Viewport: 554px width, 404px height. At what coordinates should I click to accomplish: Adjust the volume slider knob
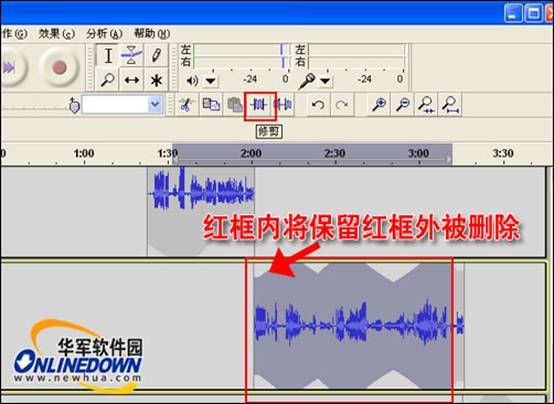[x=74, y=105]
